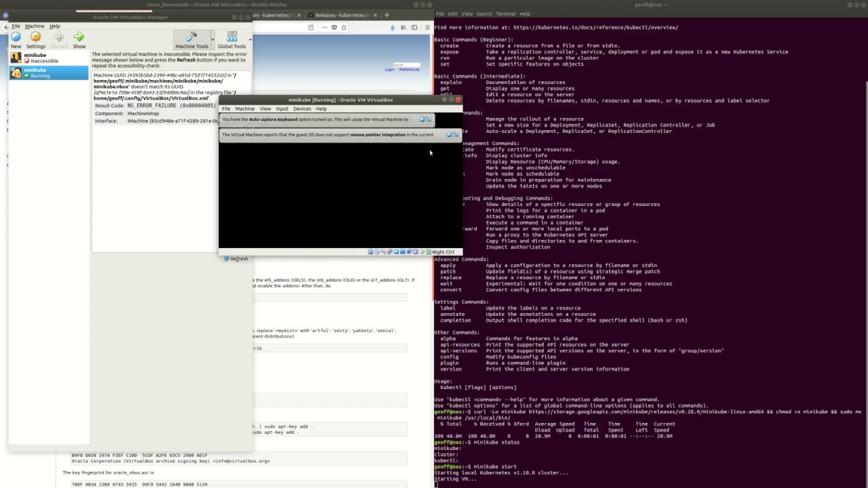Click optical disk icon in VM status bar
This screenshot has height=488, width=868.
click(377, 251)
